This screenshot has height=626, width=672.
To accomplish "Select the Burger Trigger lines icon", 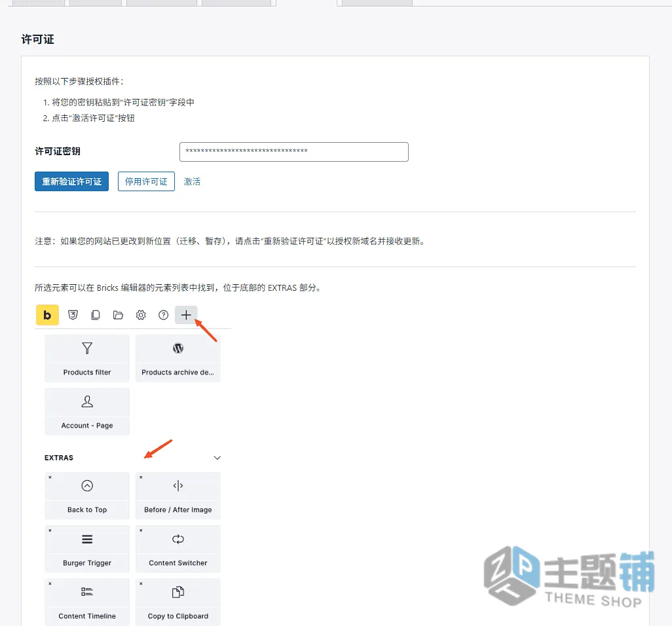I will pos(87,539).
